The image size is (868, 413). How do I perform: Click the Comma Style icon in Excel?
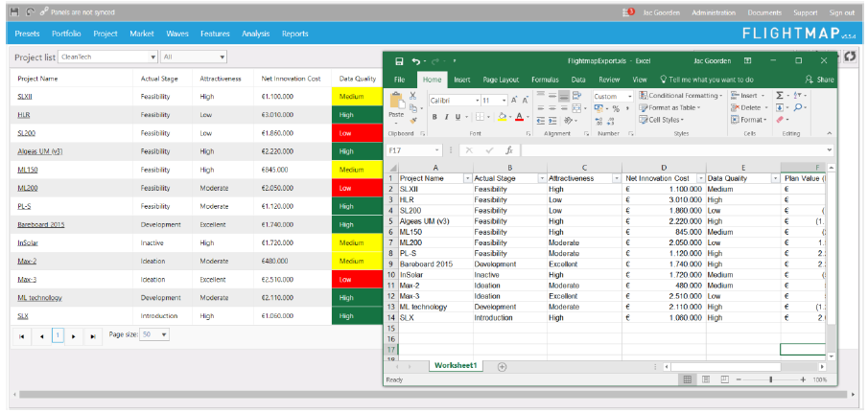627,108
